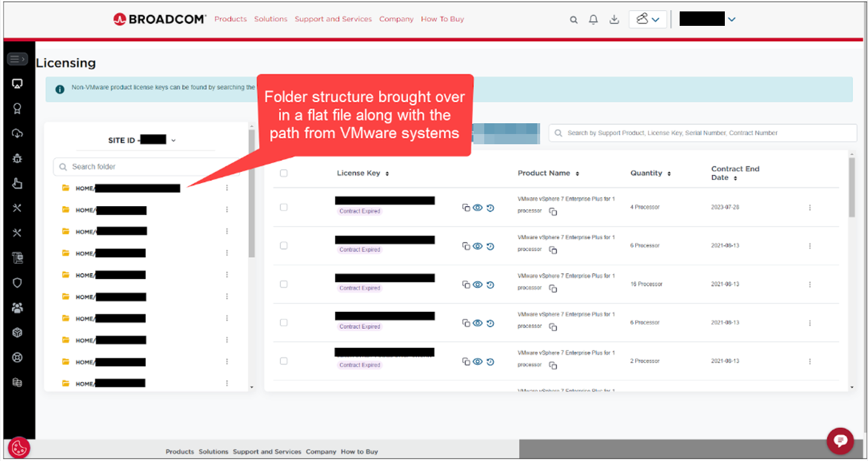Click the download tray icon in header
The width and height of the screenshot is (868, 461).
[x=614, y=19]
